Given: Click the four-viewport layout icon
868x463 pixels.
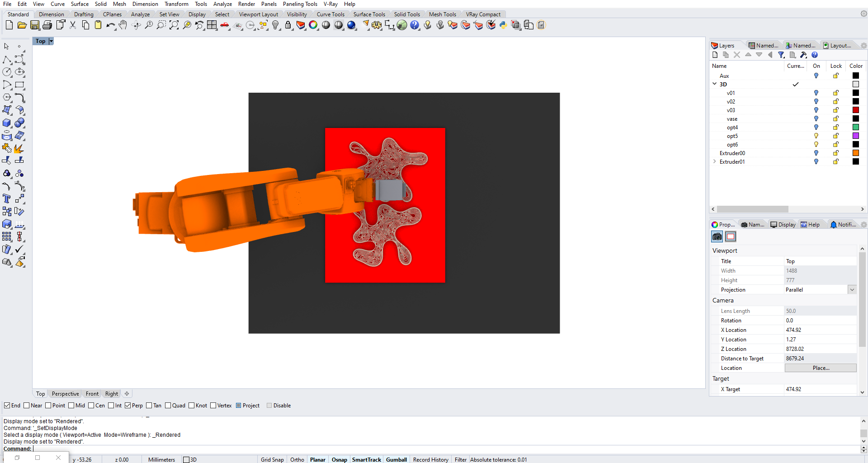Looking at the screenshot, I should pyautogui.click(x=212, y=25).
